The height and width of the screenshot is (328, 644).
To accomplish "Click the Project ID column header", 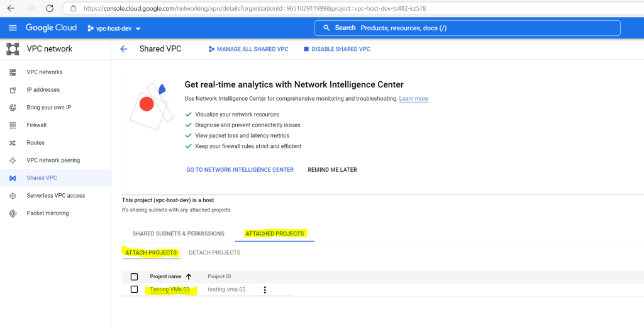I will tap(219, 276).
